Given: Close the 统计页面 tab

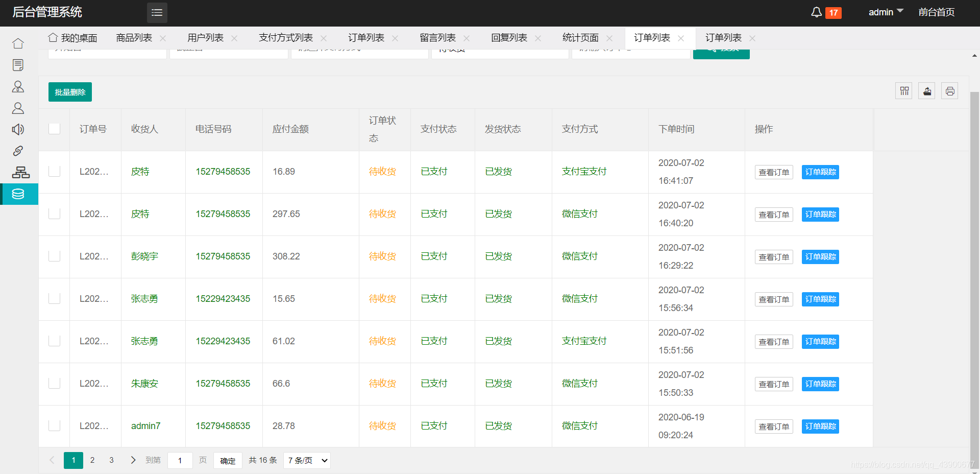Looking at the screenshot, I should point(609,38).
